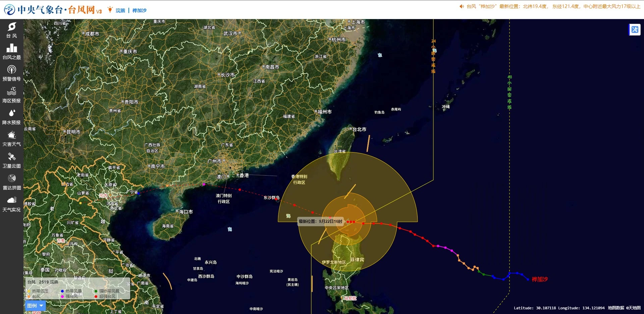This screenshot has height=314, width=644.
Task: Click the orange lightbulb active-typhoon icon
Action: (x=110, y=10)
